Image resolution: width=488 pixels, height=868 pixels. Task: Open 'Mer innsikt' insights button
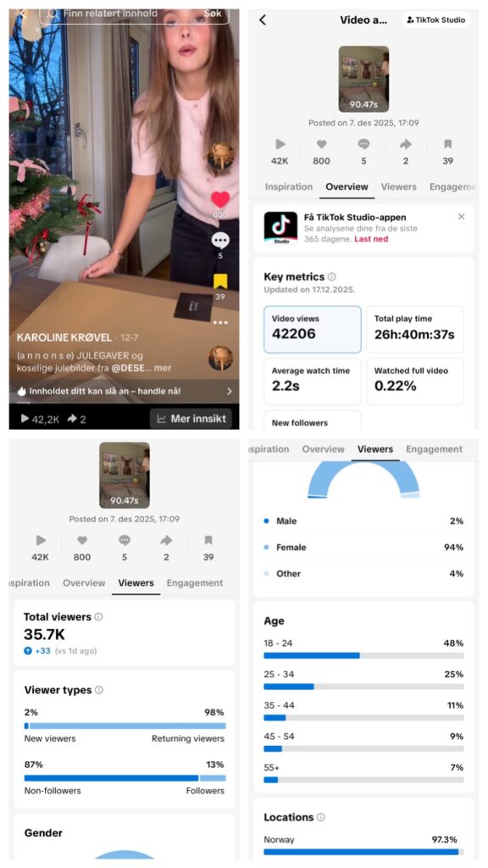pos(191,419)
